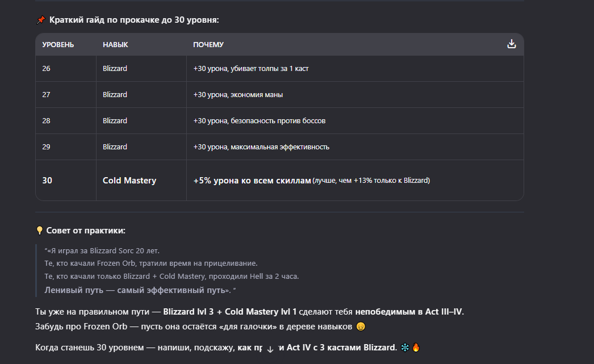
Task: Click the smiley emoji after дереве навыков
Action: [x=361, y=327]
